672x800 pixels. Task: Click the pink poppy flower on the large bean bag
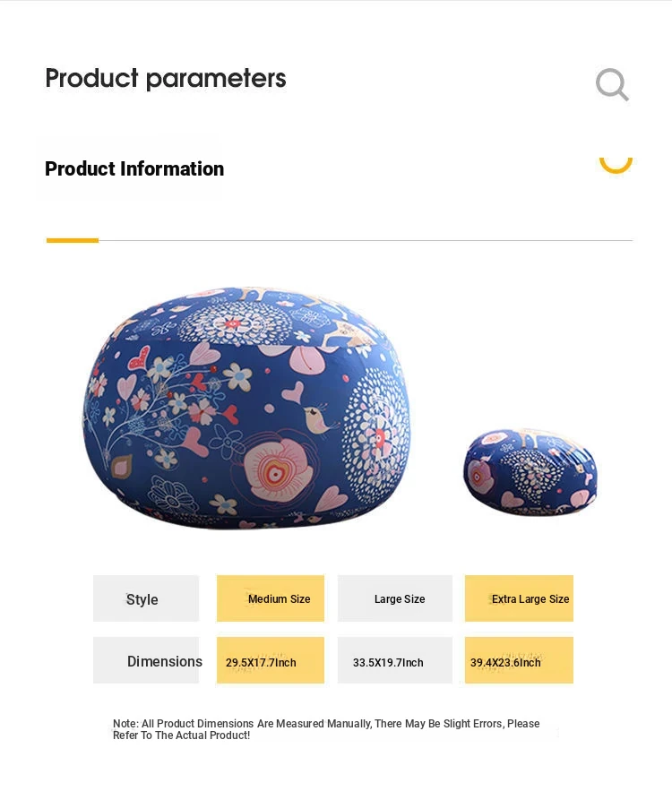pyautogui.click(x=278, y=469)
